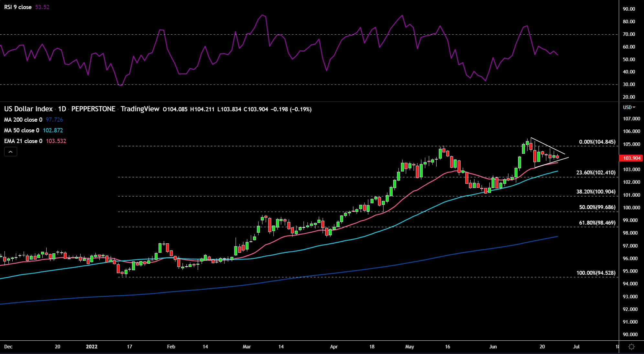Click the 38.20%(100.904) Fibonacci label
Image resolution: width=644 pixels, height=354 pixels.
click(596, 192)
